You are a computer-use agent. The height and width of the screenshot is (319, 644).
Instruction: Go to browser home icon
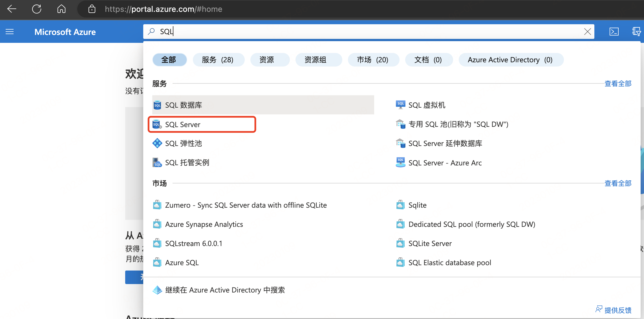[x=61, y=9]
